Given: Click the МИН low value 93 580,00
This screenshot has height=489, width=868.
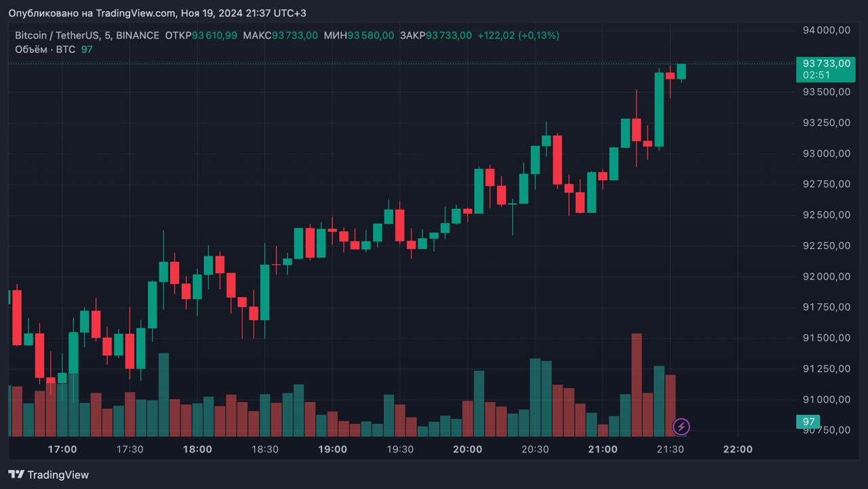Looking at the screenshot, I should (x=370, y=35).
